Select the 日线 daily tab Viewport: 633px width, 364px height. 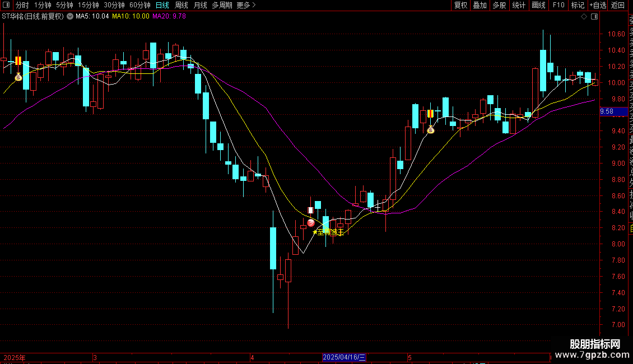tap(162, 5)
